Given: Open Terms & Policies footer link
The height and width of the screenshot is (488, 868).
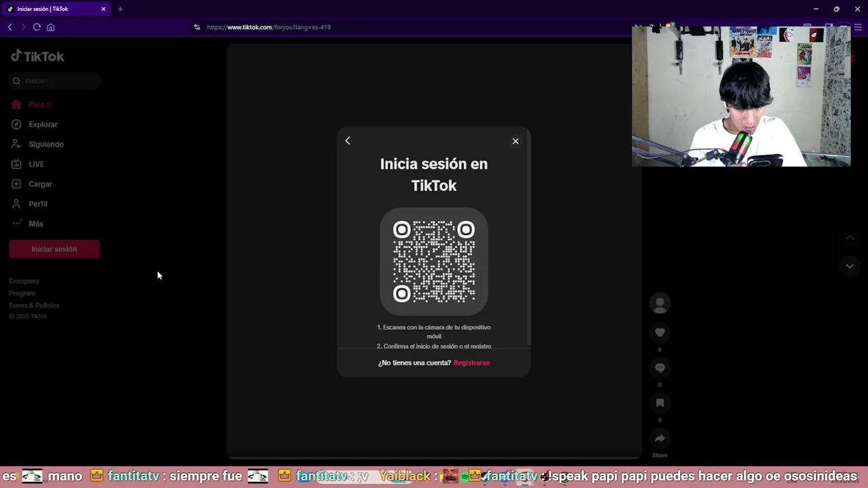Looking at the screenshot, I should coord(34,305).
